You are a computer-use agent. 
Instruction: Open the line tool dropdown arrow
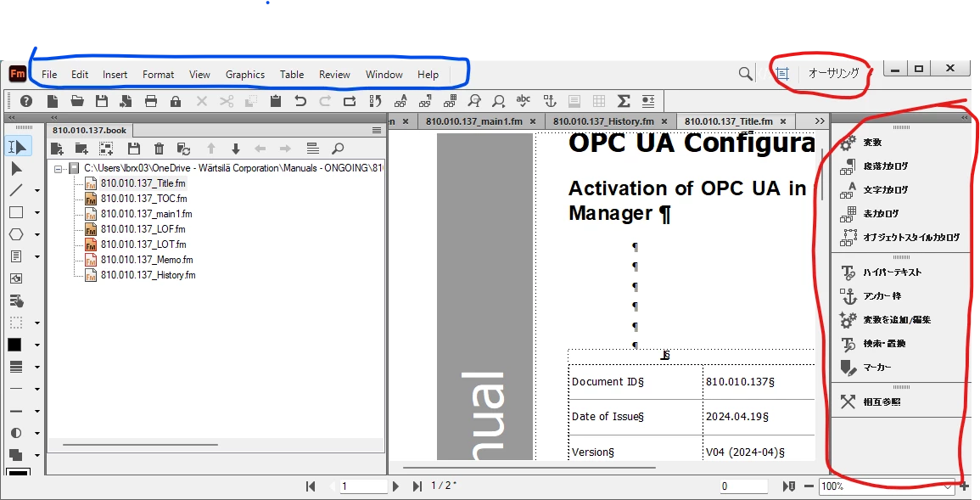pyautogui.click(x=36, y=191)
